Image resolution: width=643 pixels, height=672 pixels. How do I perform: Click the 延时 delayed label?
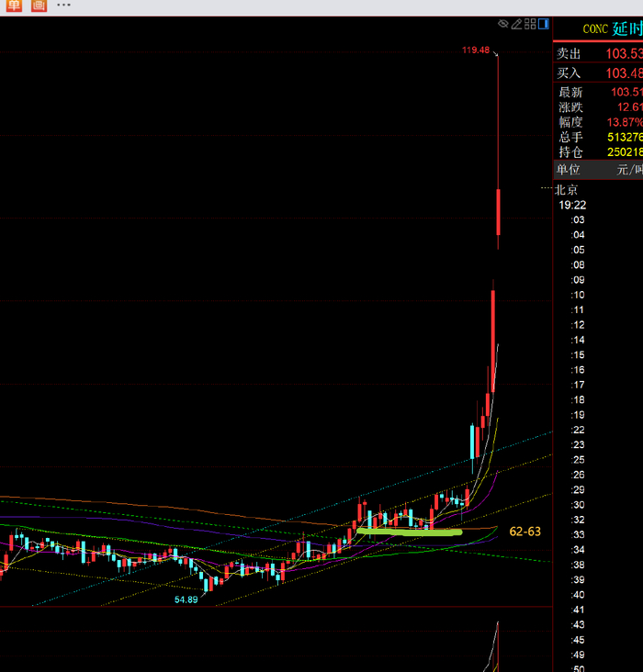[x=627, y=29]
